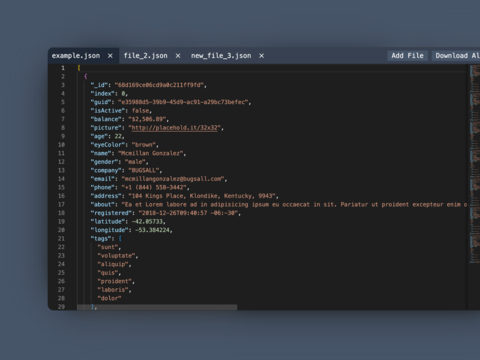Click the tag "sunt"
480x360 pixels.
coord(108,247)
